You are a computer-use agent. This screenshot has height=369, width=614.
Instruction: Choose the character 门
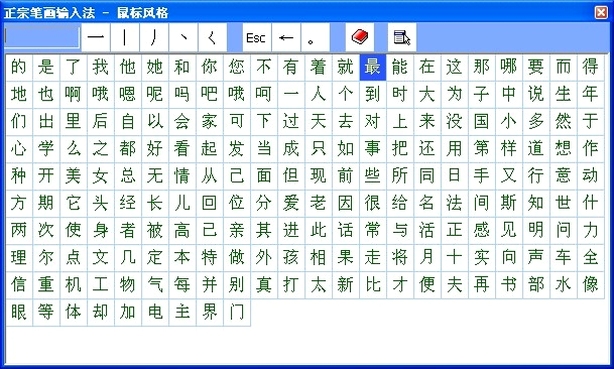pyautogui.click(x=237, y=312)
